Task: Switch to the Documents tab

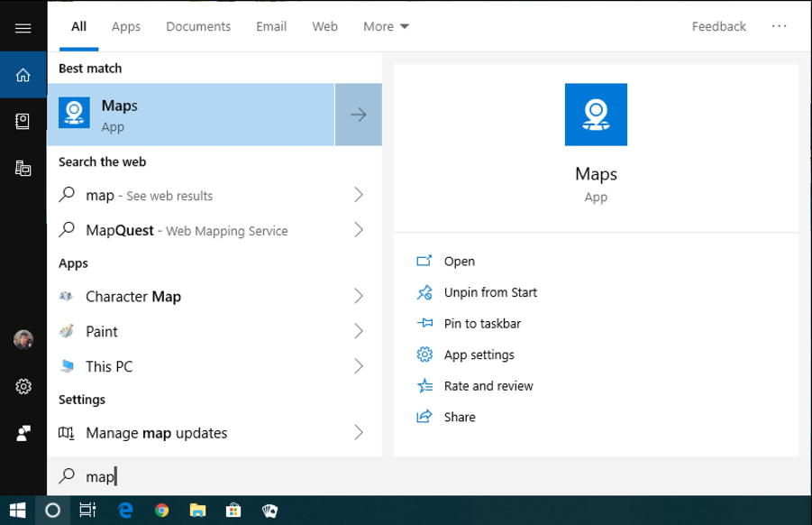Action: (x=198, y=26)
